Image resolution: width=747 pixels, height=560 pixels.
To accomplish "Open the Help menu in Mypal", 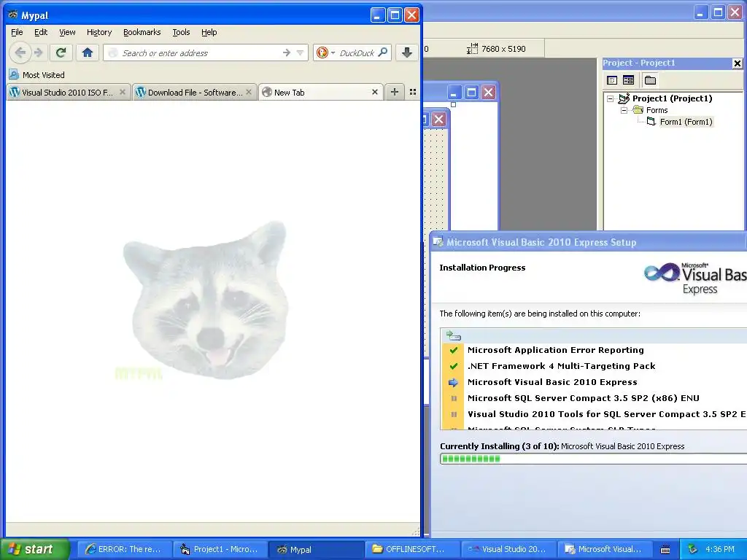I will pyautogui.click(x=209, y=32).
